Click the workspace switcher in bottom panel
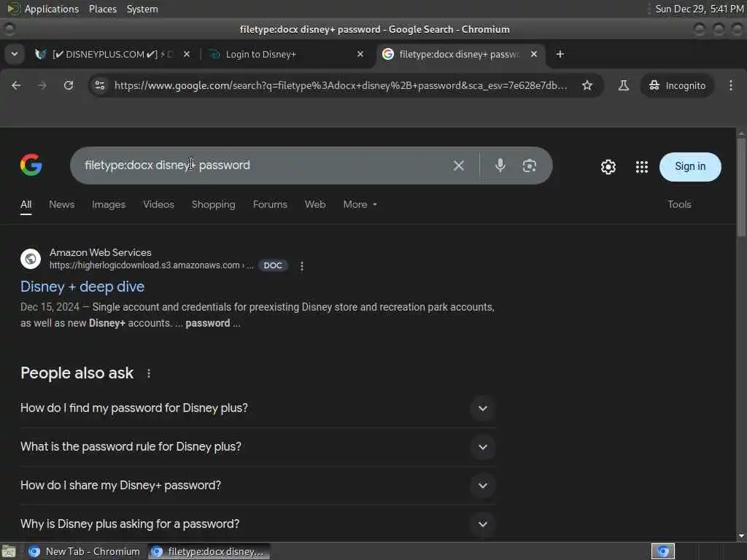The width and height of the screenshot is (747, 560). (x=662, y=551)
